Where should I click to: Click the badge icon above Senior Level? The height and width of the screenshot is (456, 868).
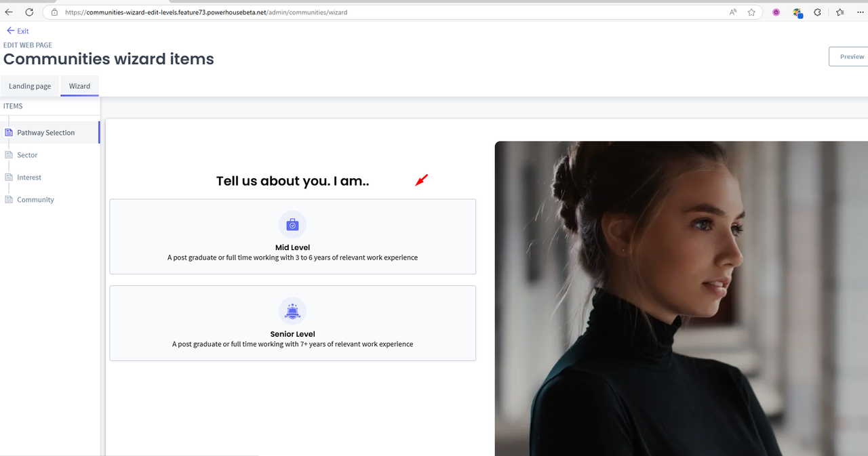click(292, 311)
